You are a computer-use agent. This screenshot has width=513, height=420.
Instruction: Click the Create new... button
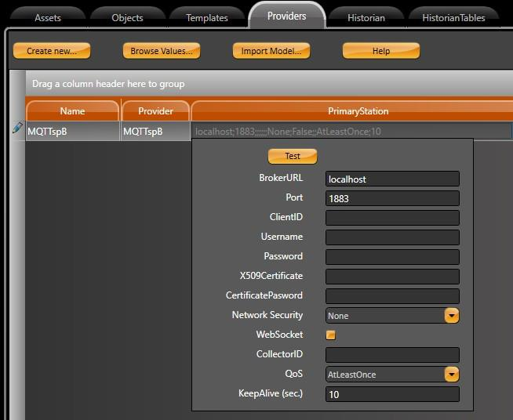52,51
